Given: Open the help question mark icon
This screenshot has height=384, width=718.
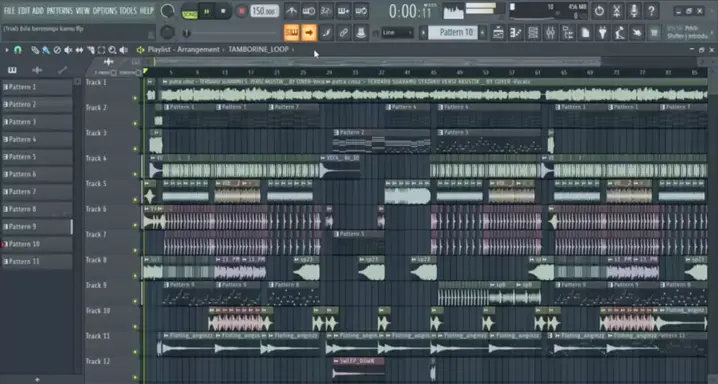Looking at the screenshot, I should coord(651,11).
